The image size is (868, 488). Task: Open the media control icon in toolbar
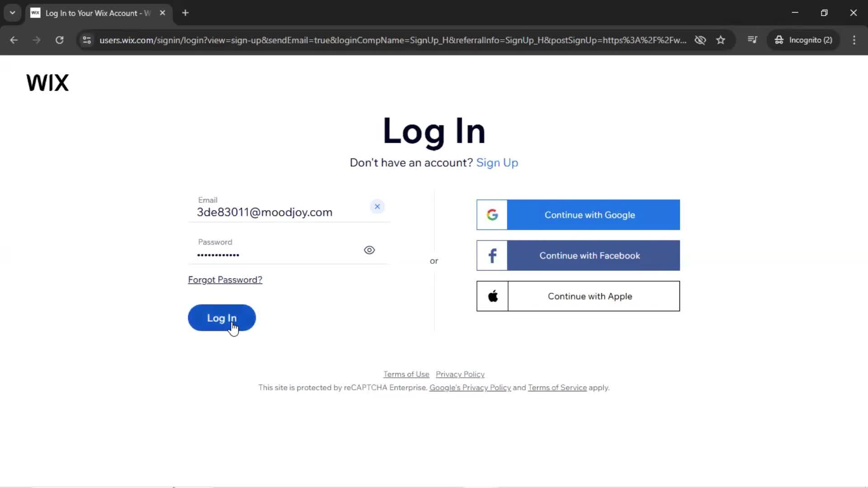pos(752,40)
